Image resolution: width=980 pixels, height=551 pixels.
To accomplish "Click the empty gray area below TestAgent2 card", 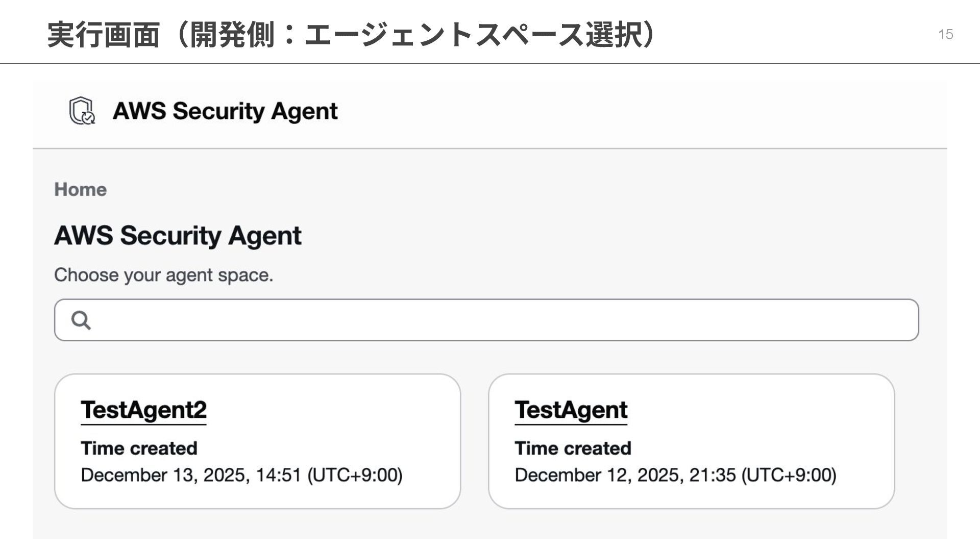I will (x=255, y=524).
